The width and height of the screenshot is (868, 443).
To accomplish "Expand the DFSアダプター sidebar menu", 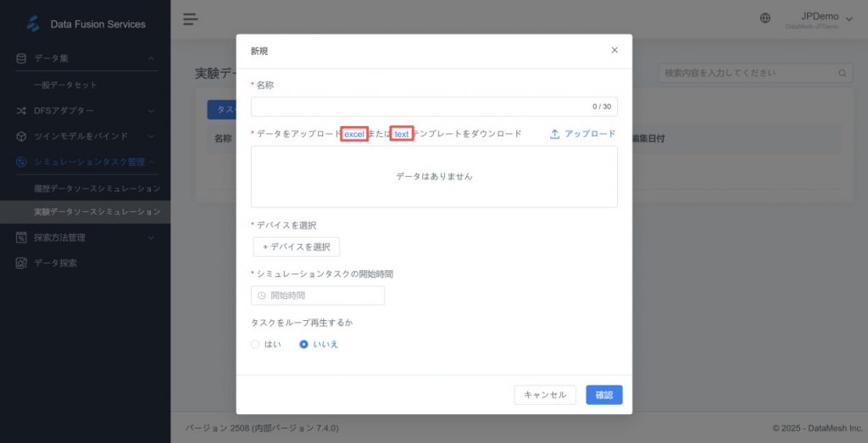I will tap(85, 110).
